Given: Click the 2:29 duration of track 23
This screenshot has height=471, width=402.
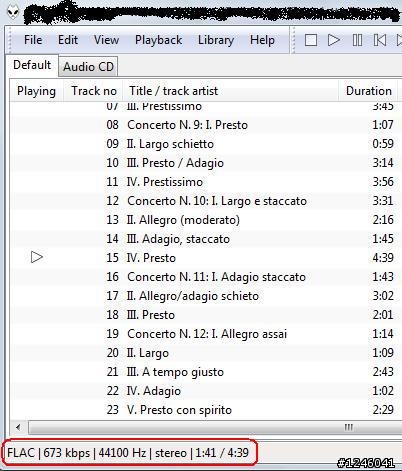Looking at the screenshot, I should pos(383,410).
